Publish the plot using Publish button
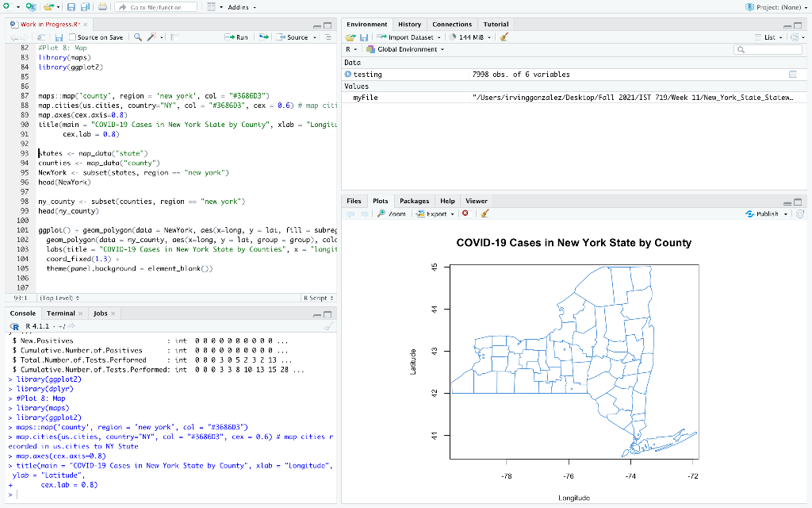Image resolution: width=812 pixels, height=508 pixels. pos(764,213)
